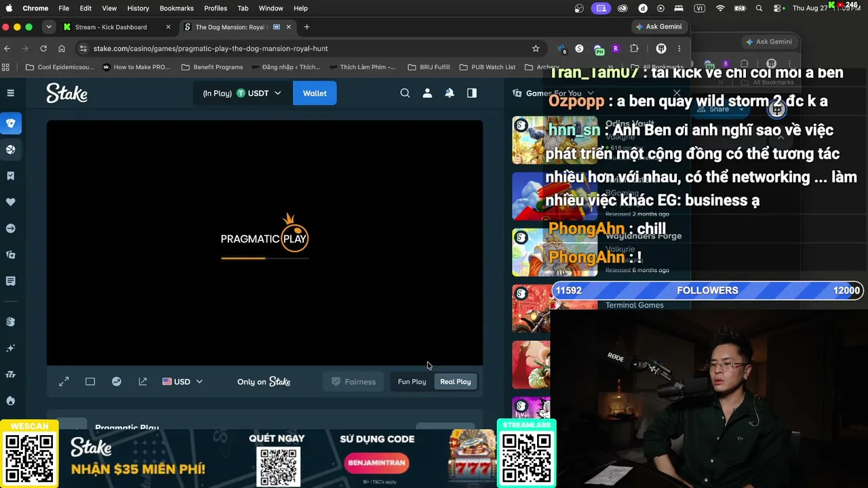The image size is (868, 488).
Task: Open the Waylanders Forge game thumbnail
Action: pos(555,252)
